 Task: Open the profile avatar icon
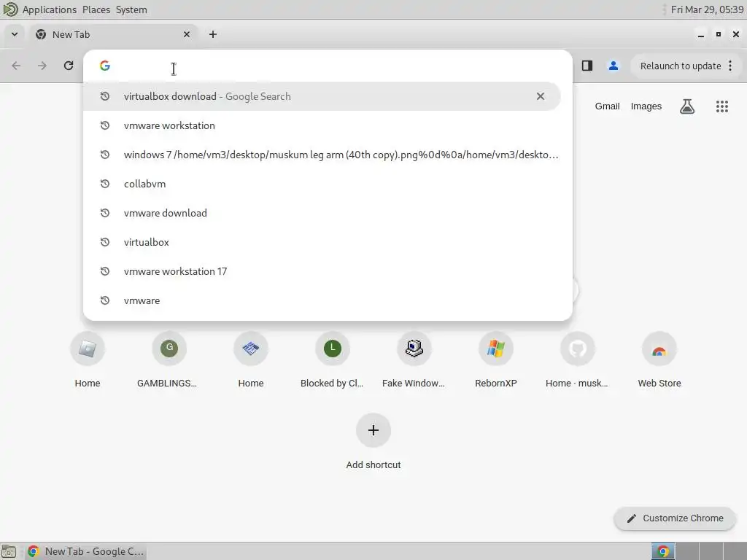point(614,66)
